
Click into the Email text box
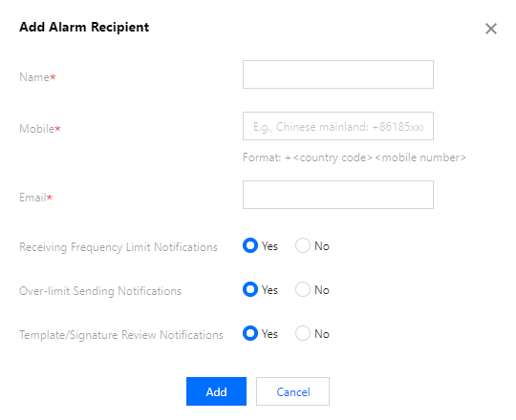[x=338, y=195]
